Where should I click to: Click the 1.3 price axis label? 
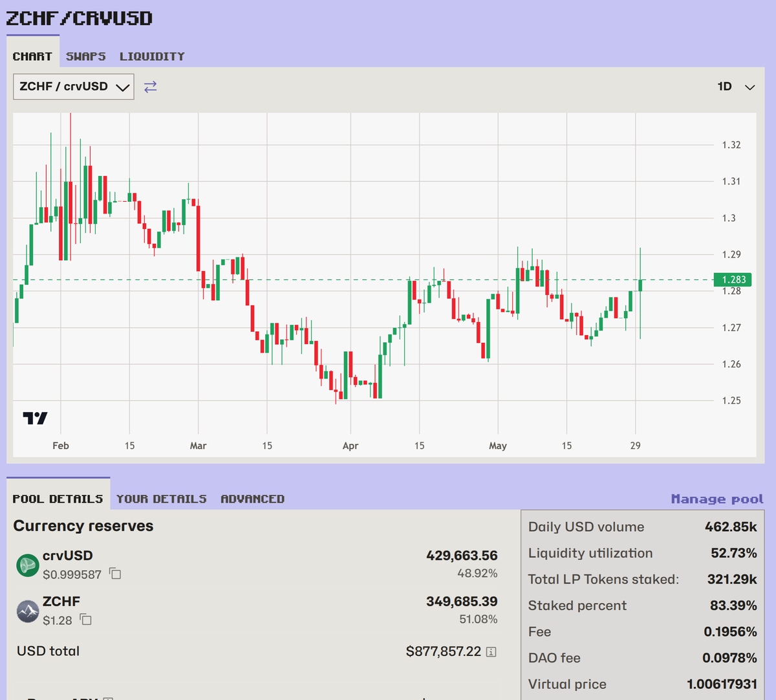729,218
